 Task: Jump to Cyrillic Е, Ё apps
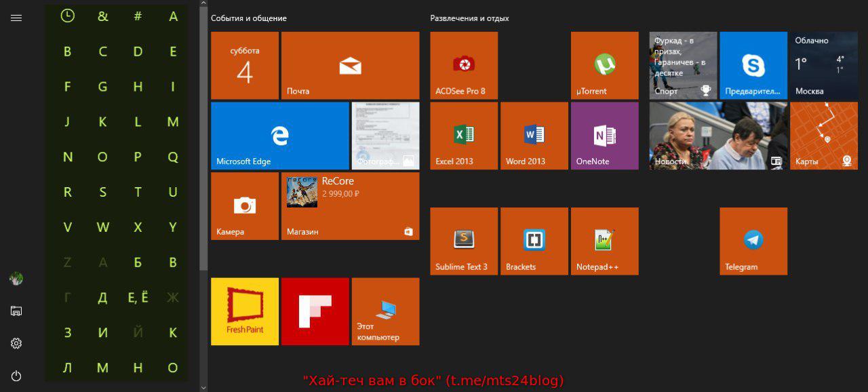pos(138,298)
